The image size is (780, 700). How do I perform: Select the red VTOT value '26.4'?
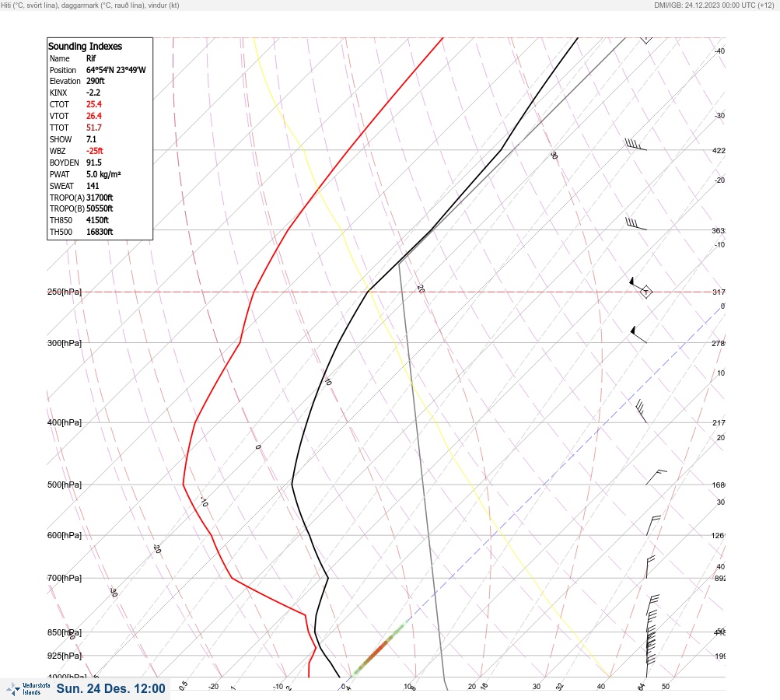(x=94, y=116)
